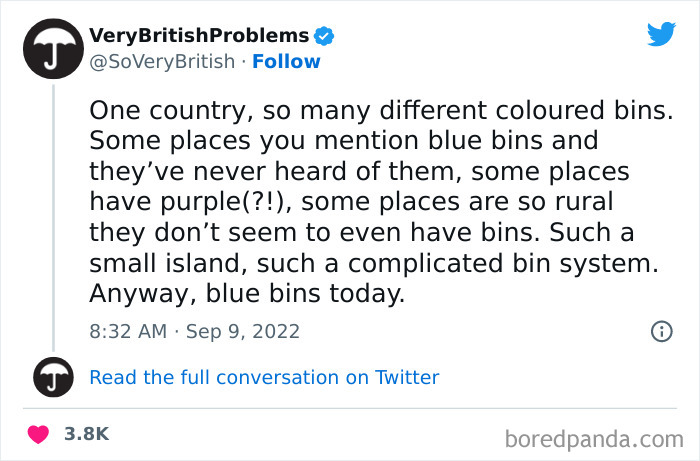
Task: Click the VeryBritishProblems display name
Action: click(199, 36)
